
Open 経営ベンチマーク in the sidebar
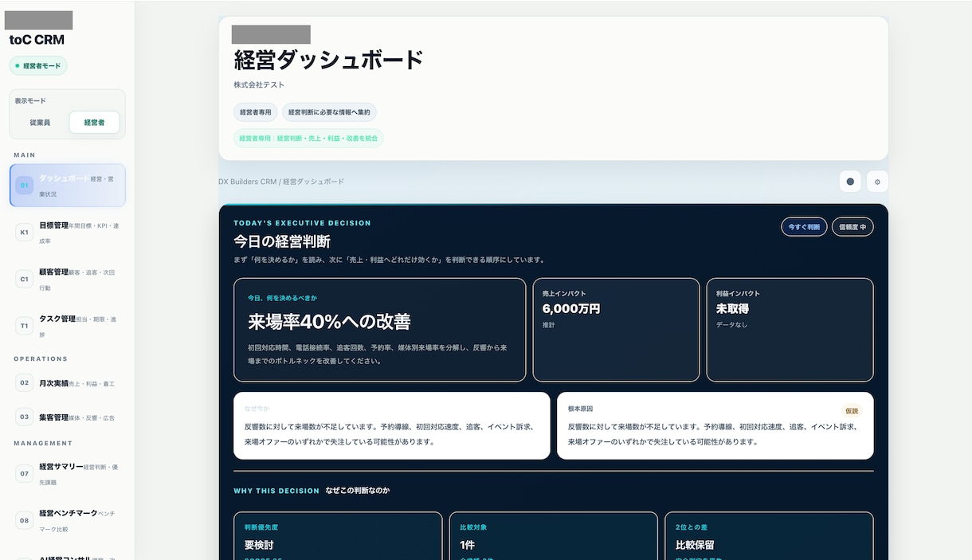[x=68, y=521]
